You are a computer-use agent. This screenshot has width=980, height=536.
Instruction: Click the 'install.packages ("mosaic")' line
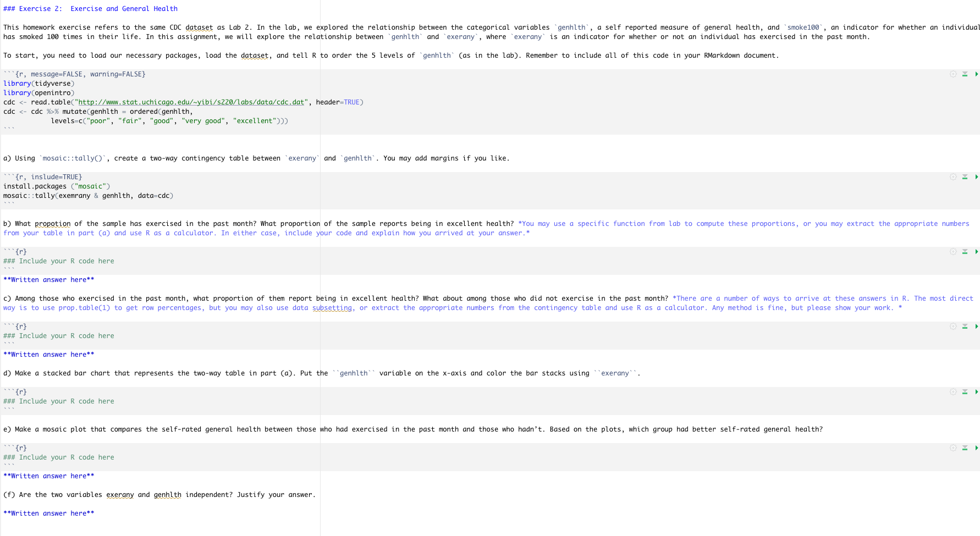point(57,186)
